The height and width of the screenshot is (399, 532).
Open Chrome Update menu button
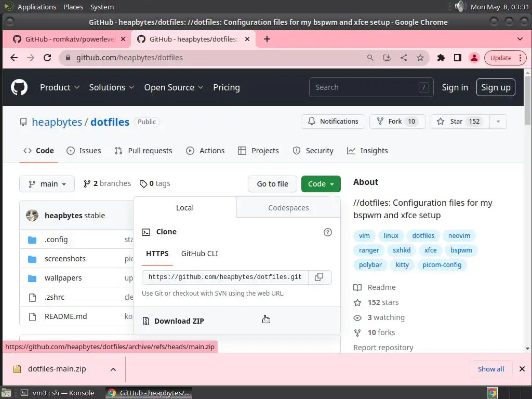click(505, 58)
